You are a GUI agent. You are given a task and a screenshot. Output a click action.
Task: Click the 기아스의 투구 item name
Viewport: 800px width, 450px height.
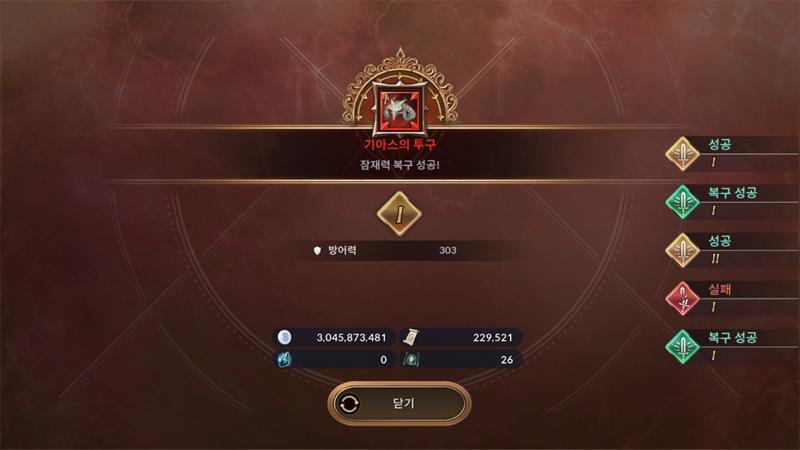coord(399,145)
